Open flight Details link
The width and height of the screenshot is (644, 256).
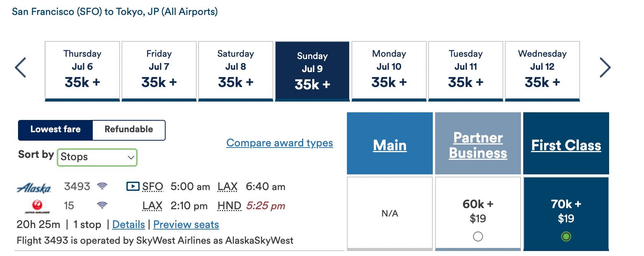coord(128,225)
